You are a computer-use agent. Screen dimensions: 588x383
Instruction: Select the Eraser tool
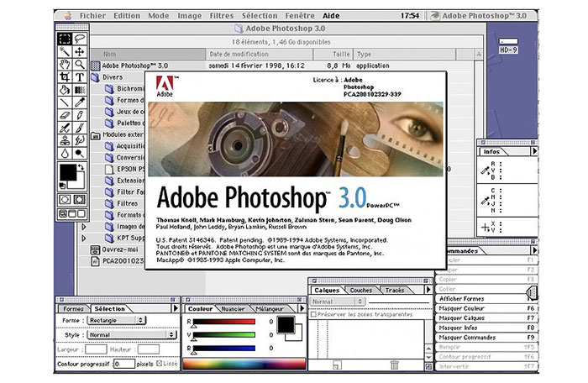(65, 115)
